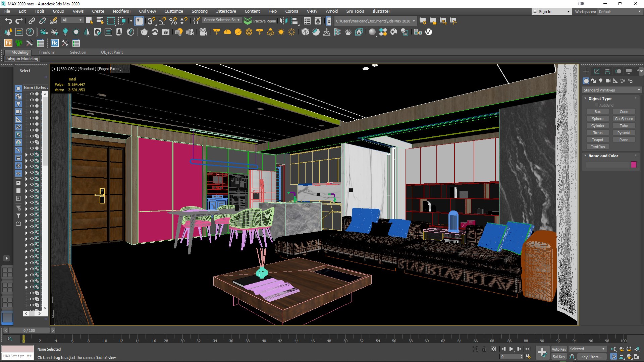Click the Forest Pack Fp icon
This screenshot has height=362, width=644.
point(8,43)
